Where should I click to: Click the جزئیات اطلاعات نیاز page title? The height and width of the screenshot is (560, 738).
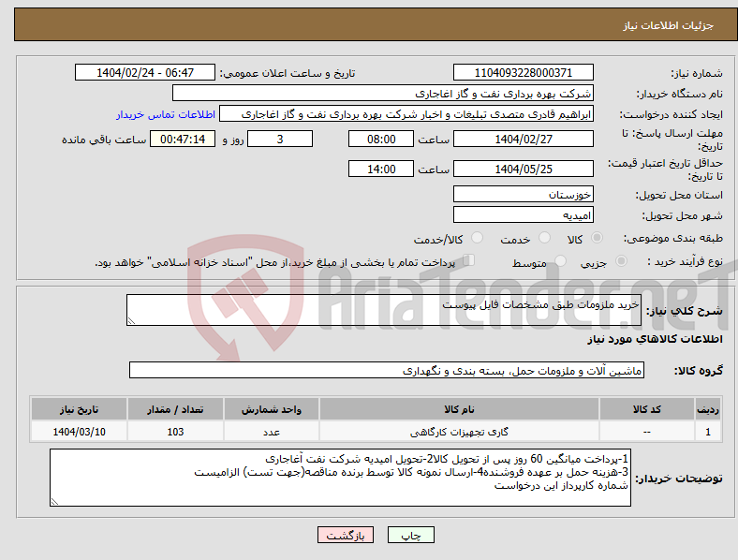[669, 25]
